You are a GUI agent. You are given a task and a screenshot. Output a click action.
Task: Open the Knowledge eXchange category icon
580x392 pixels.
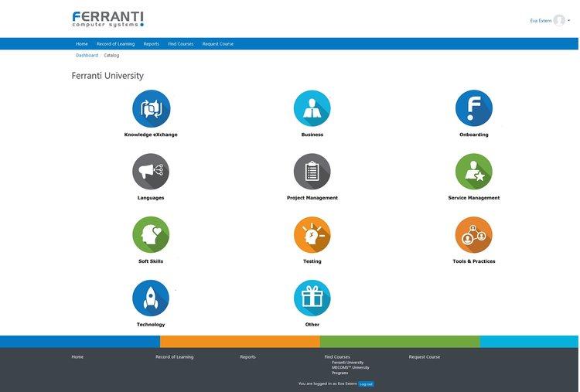pyautogui.click(x=151, y=109)
